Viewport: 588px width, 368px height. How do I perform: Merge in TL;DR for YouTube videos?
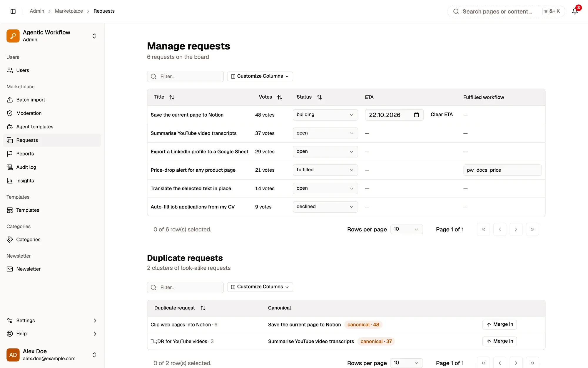point(500,341)
